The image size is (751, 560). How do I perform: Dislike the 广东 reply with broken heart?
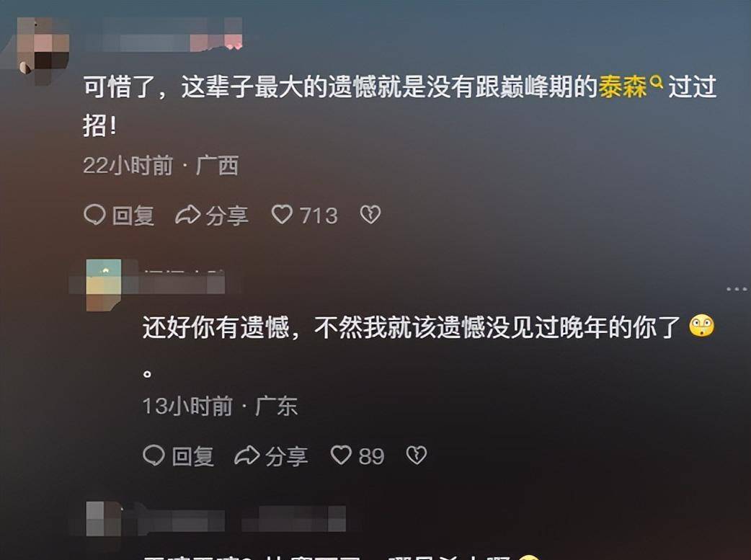416,455
